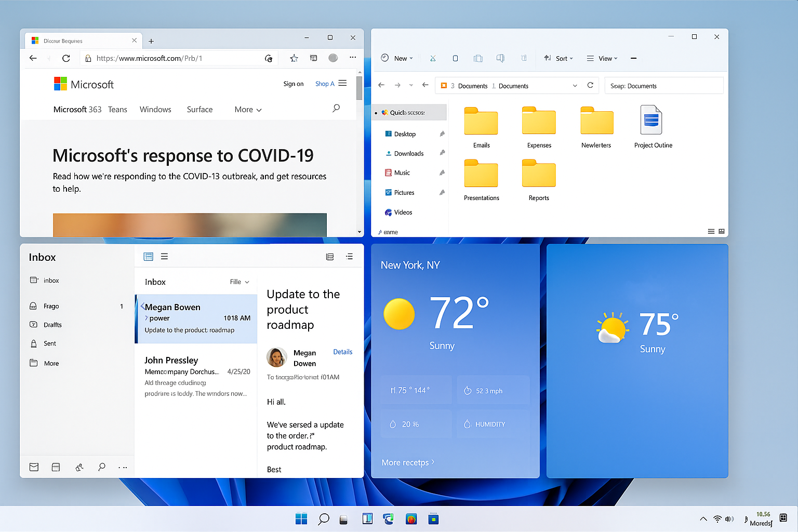Open search in mail bottom bar
Viewport: 798px width, 532px height.
pyautogui.click(x=102, y=467)
